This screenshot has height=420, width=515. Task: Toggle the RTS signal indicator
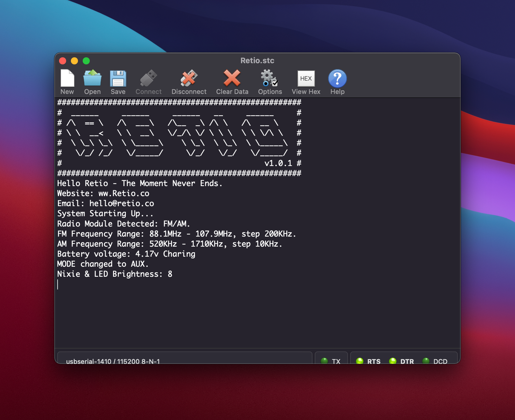click(x=360, y=361)
